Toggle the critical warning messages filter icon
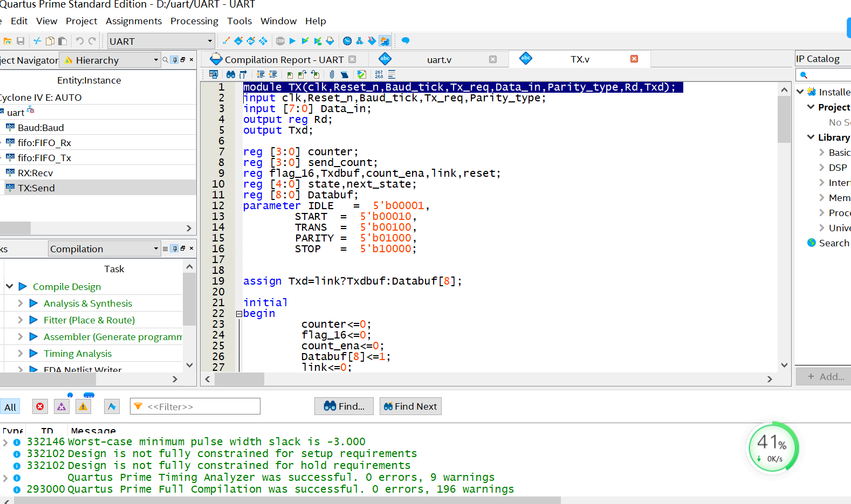Image resolution: width=851 pixels, height=504 pixels. (x=61, y=406)
